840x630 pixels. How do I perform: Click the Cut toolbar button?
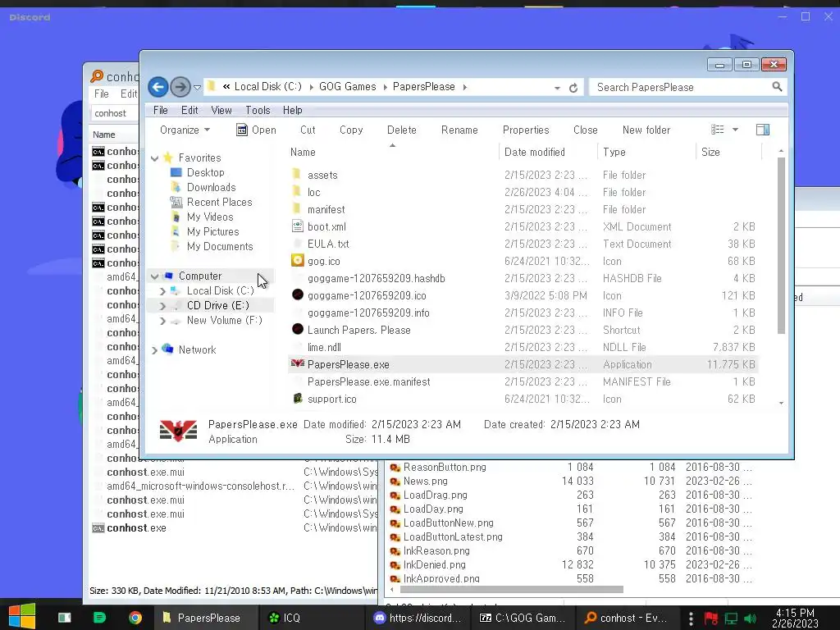308,130
